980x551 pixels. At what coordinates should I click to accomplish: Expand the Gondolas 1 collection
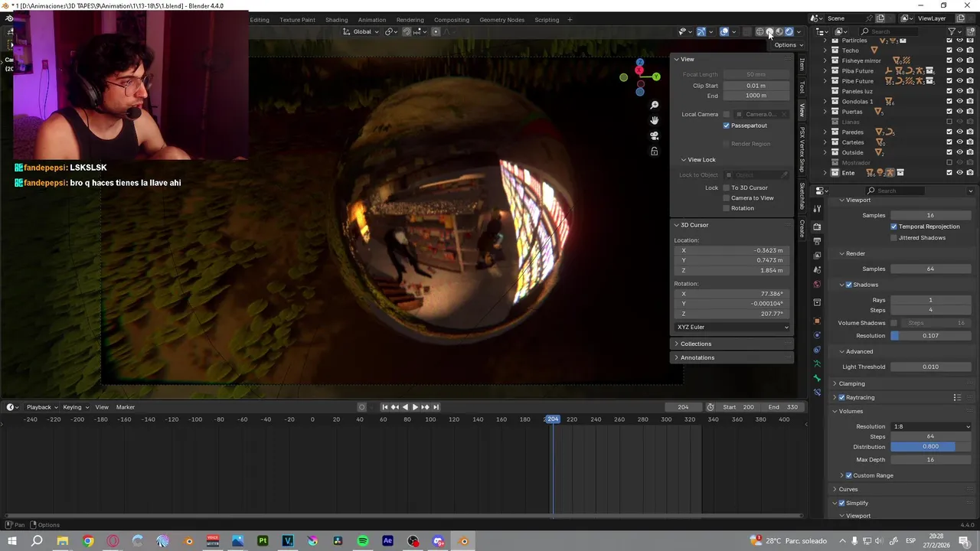point(825,101)
